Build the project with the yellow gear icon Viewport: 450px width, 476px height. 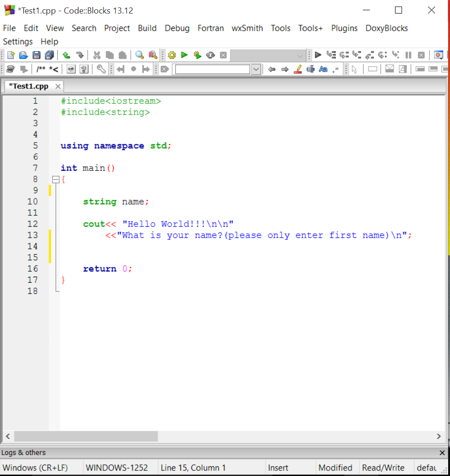click(x=172, y=55)
